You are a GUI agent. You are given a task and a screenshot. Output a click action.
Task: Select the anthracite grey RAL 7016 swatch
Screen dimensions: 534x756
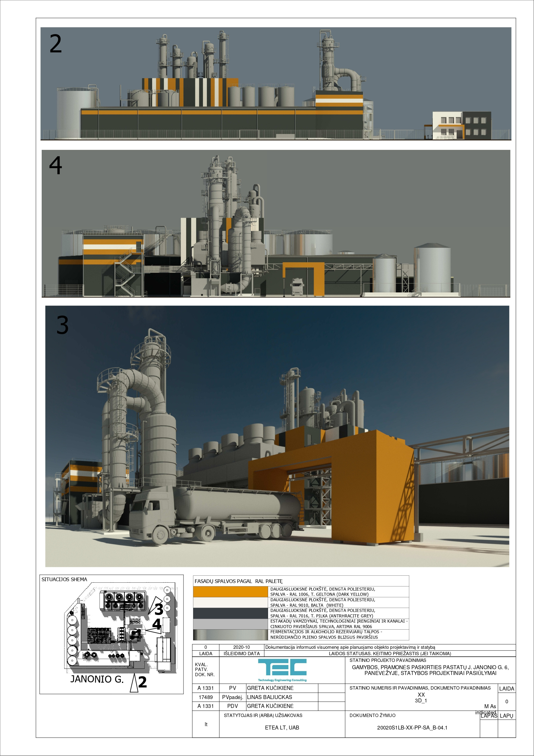tap(230, 613)
